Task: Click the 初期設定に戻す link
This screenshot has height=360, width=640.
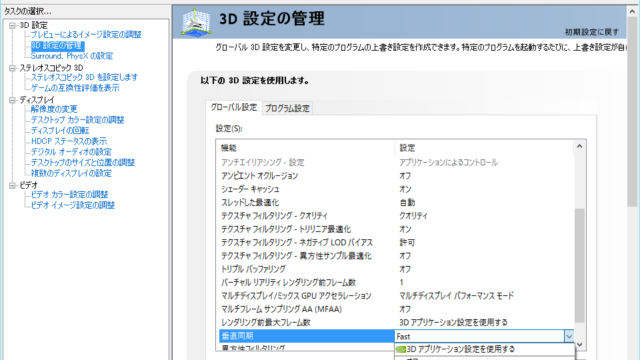Action: tap(591, 32)
